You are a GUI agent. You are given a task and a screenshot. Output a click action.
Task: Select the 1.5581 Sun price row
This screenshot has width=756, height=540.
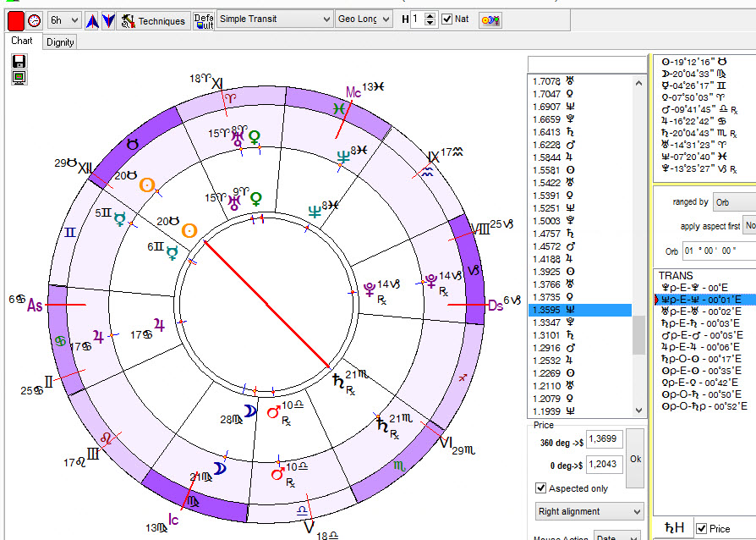point(580,170)
